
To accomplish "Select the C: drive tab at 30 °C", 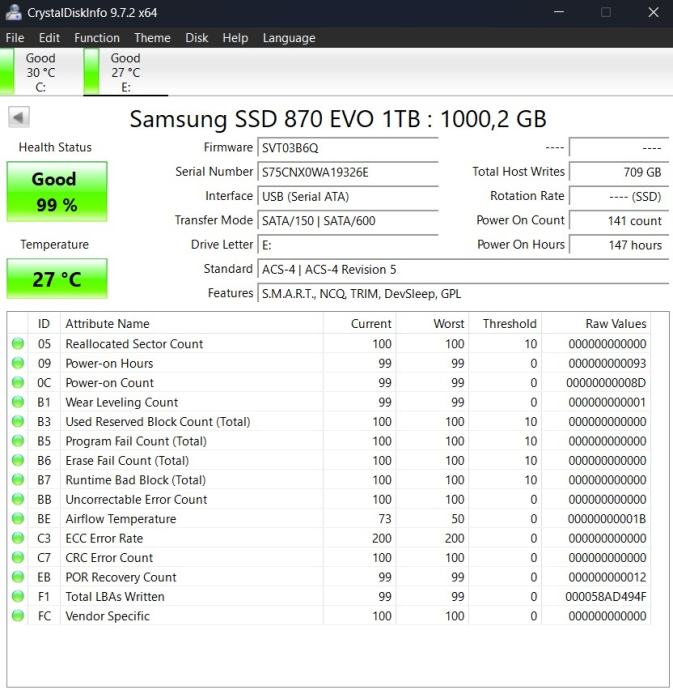I will (x=40, y=72).
